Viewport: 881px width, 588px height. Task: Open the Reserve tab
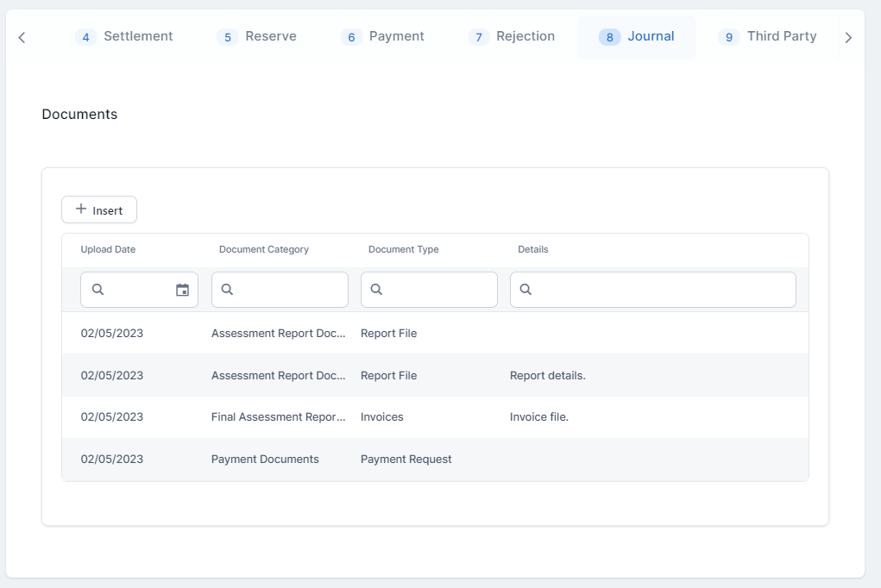point(256,37)
